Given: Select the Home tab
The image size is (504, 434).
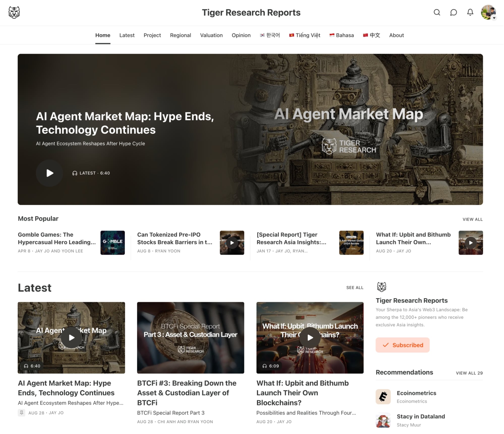Looking at the screenshot, I should click(103, 35).
